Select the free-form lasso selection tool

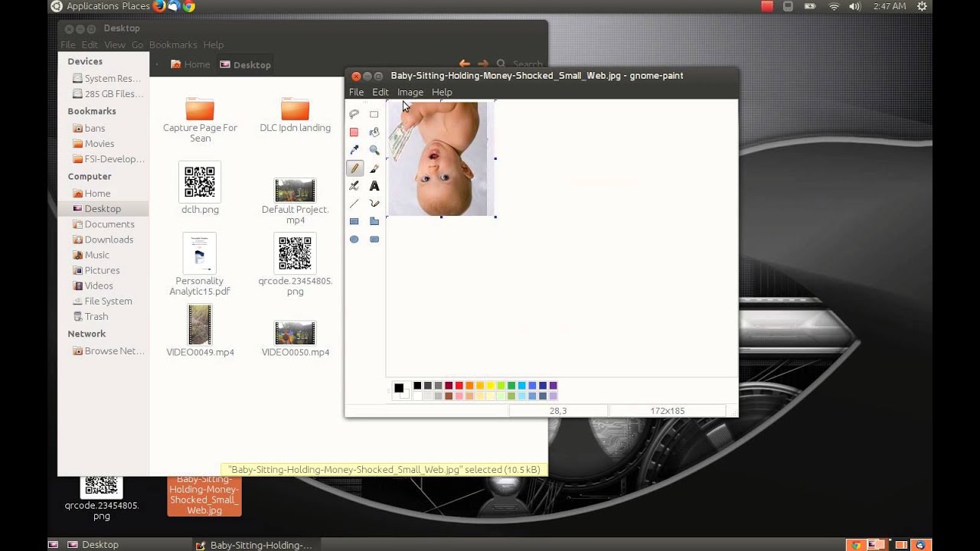click(x=354, y=114)
